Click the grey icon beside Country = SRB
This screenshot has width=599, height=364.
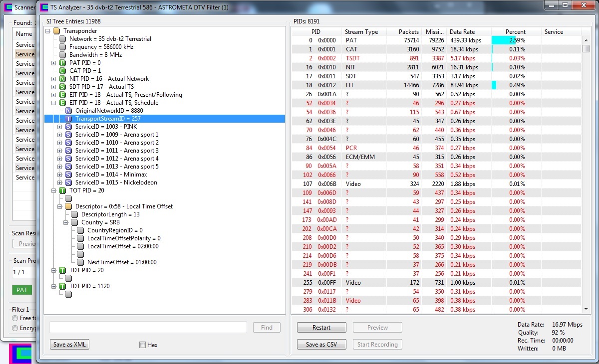74,222
